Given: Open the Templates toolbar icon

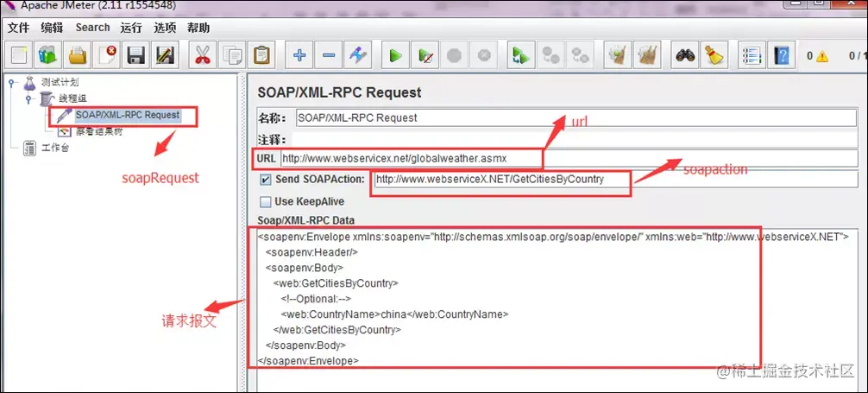Looking at the screenshot, I should tap(48, 55).
